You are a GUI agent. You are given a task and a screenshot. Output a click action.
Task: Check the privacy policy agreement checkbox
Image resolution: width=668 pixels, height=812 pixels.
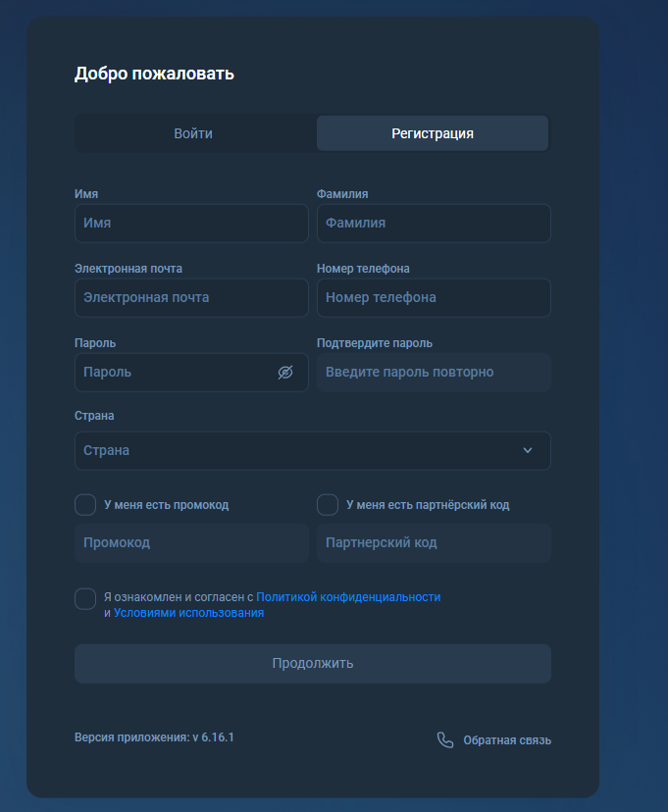[x=85, y=599]
